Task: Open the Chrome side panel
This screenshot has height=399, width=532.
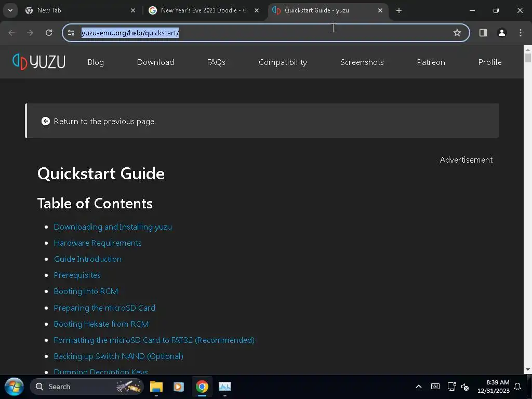Action: 483,33
